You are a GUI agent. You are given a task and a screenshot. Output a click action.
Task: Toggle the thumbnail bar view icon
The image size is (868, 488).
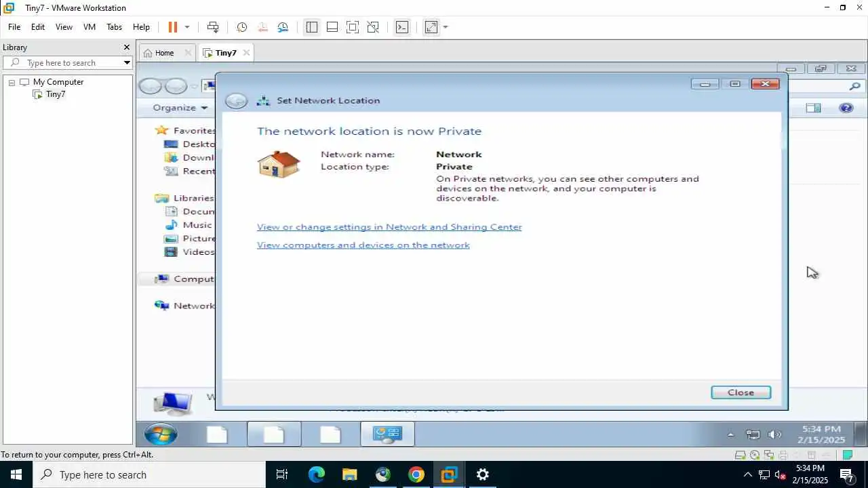tap(332, 27)
